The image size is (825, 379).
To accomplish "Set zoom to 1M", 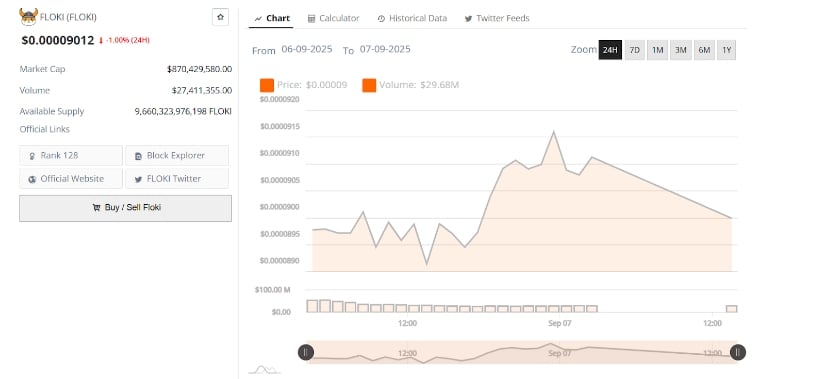I will [658, 50].
